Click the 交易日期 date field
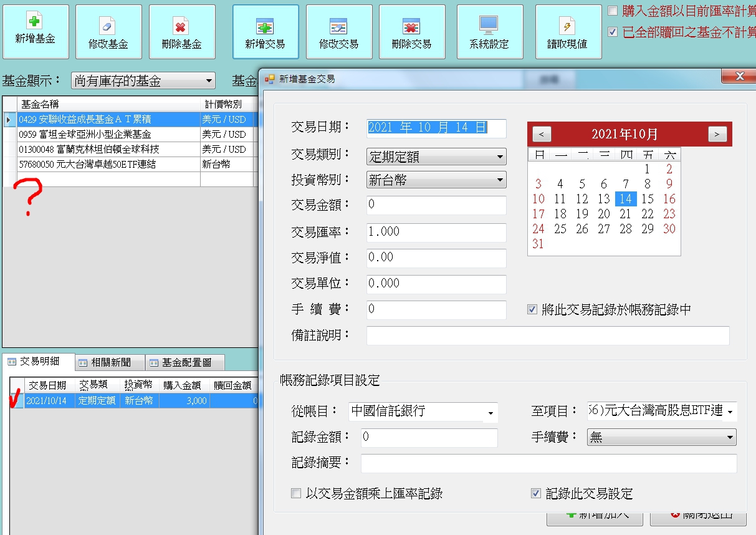Image resolution: width=756 pixels, height=535 pixels. coord(436,128)
